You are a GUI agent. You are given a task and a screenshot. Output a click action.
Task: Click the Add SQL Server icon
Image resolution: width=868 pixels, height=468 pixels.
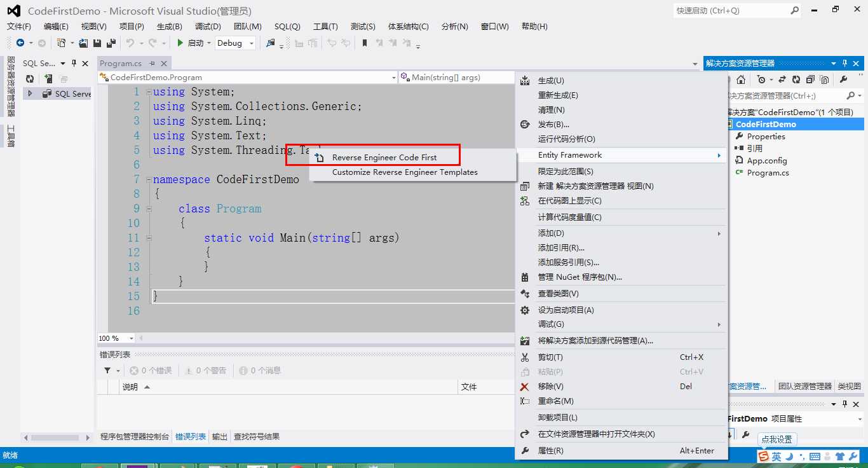(x=48, y=79)
